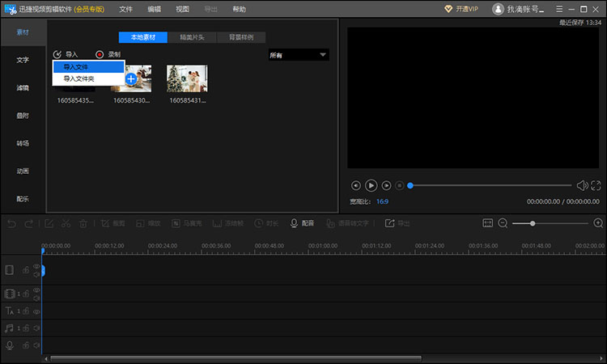Open the 配乐 music sidebar panel

point(23,199)
